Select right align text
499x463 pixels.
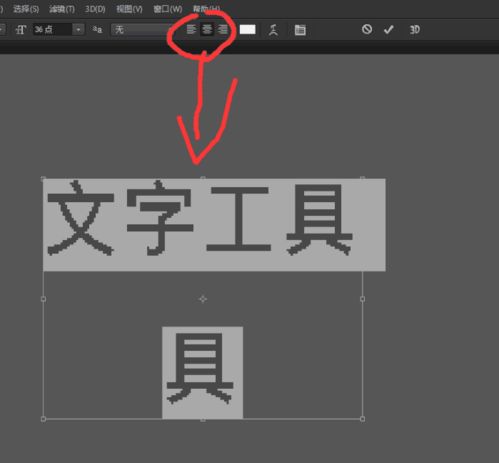223,30
